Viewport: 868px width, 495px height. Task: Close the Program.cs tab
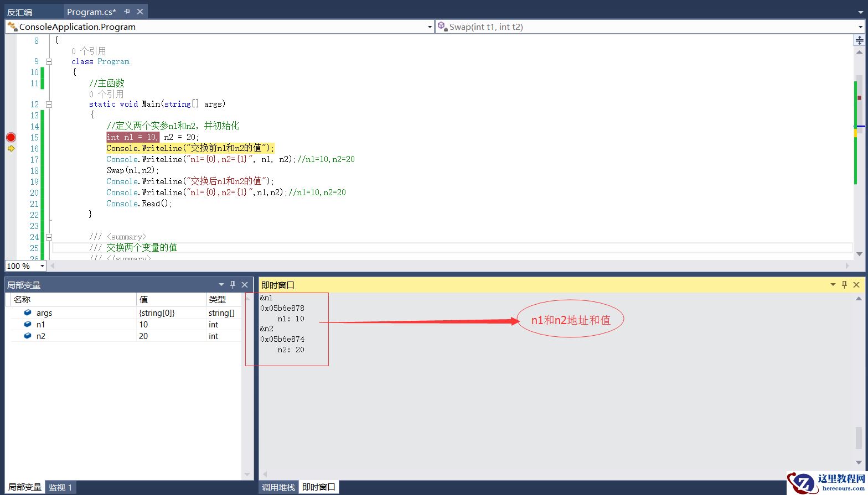140,12
